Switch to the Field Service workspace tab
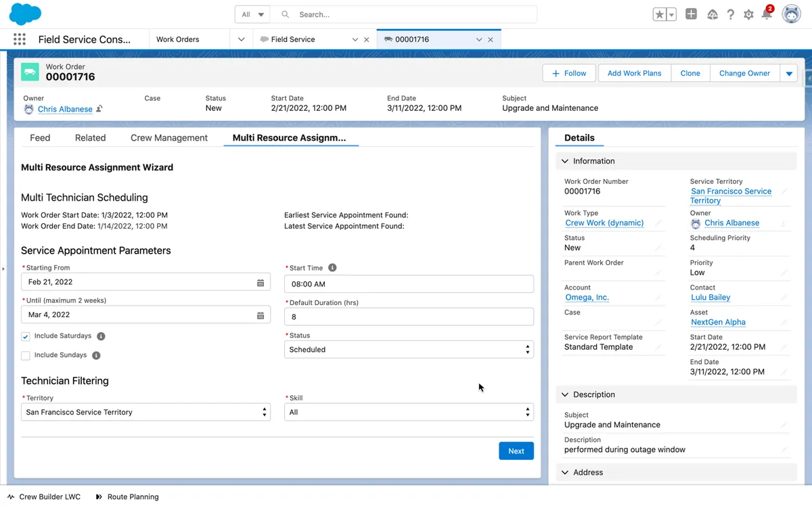Screen dimensions: 812x508 coord(292,39)
